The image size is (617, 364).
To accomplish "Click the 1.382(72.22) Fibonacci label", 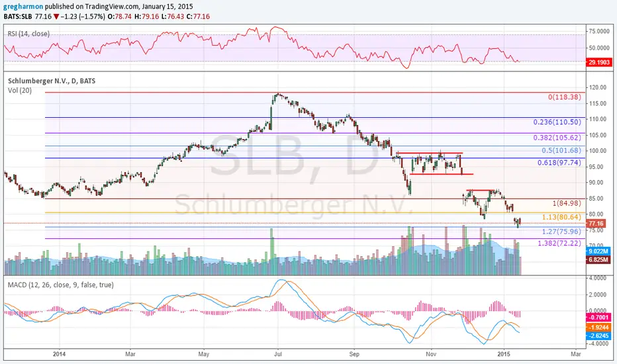I will pos(559,243).
